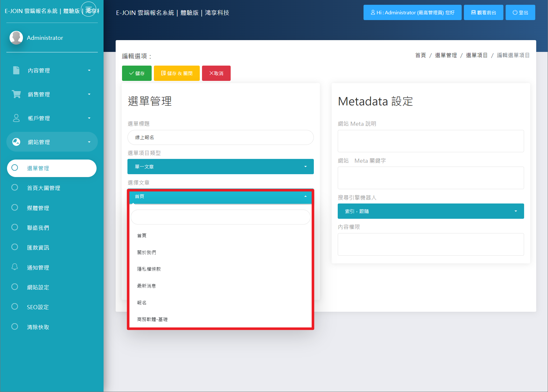
Task: Select the circle marker for 首頁大圖管理
Action: [15, 188]
